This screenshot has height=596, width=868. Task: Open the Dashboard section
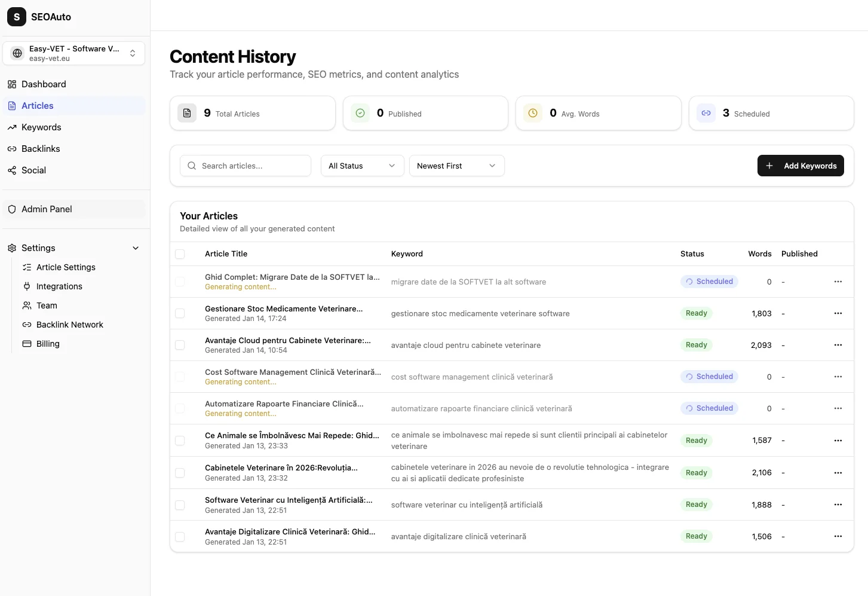point(43,84)
